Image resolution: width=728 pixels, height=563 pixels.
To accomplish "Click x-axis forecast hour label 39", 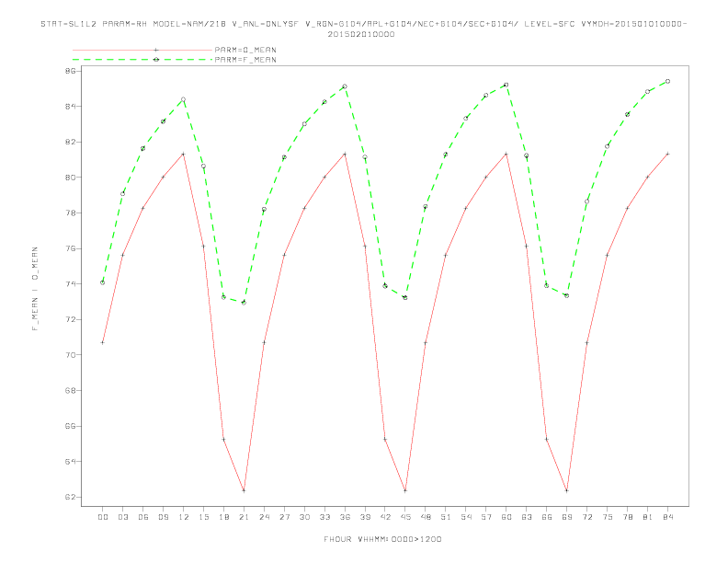I will point(365,517).
